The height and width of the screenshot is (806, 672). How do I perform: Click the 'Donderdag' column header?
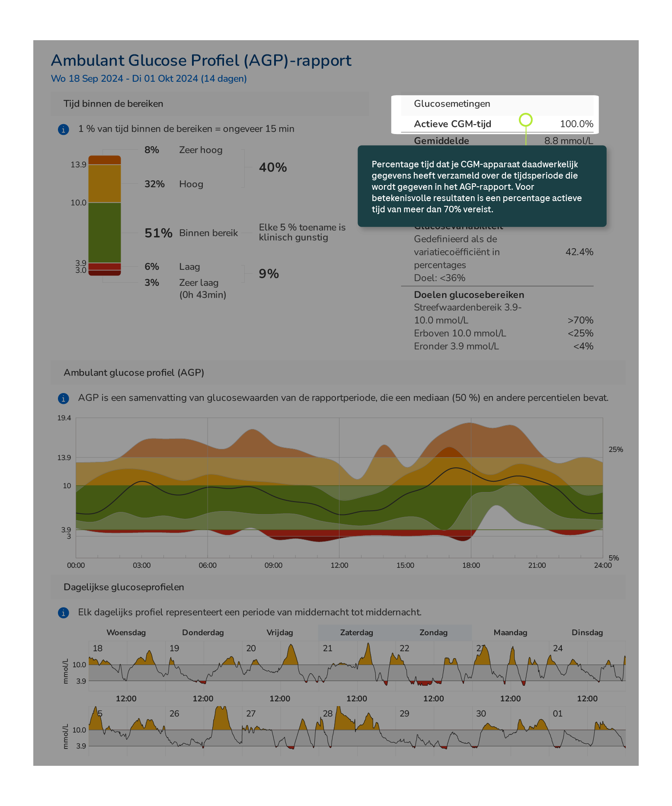tap(203, 633)
